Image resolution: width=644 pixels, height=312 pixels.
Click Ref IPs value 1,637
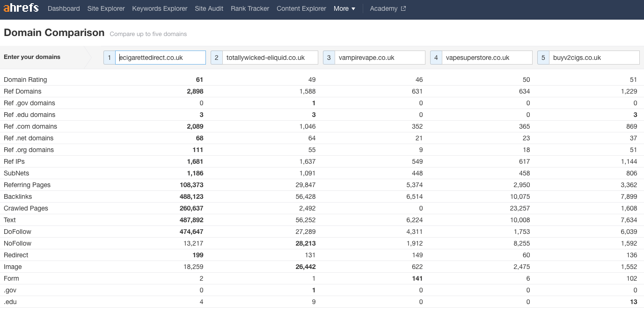pos(307,161)
